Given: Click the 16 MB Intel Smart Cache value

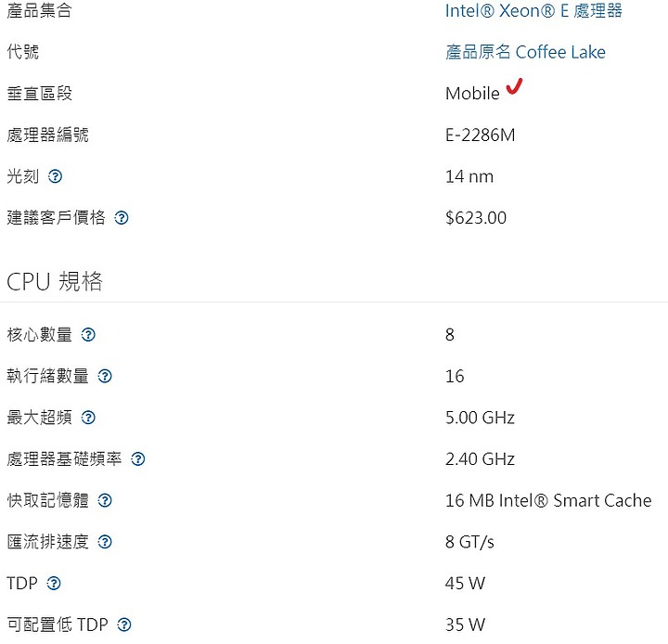Looking at the screenshot, I should (x=548, y=500).
